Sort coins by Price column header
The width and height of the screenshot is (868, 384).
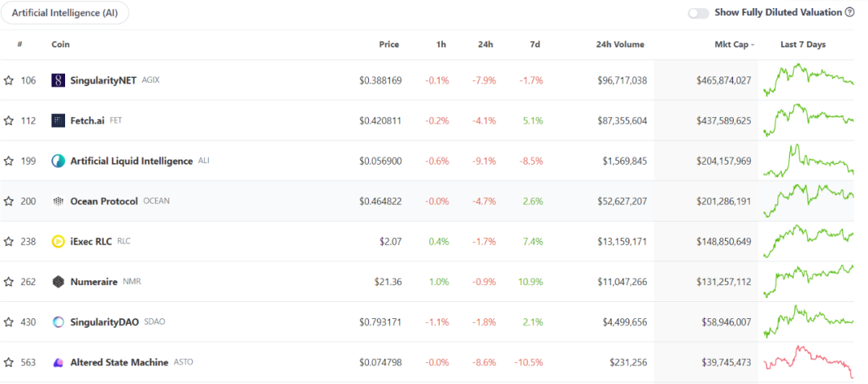pyautogui.click(x=389, y=45)
